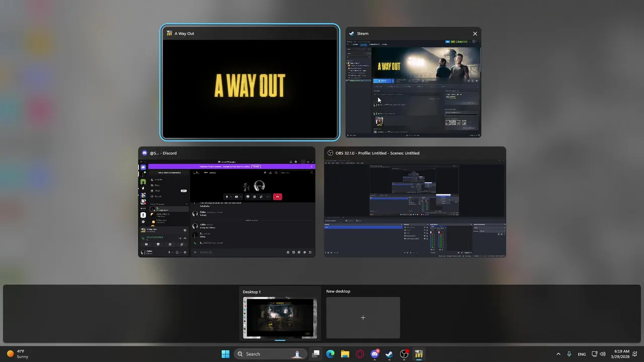Toggle the Task View taskbar icon

316,354
